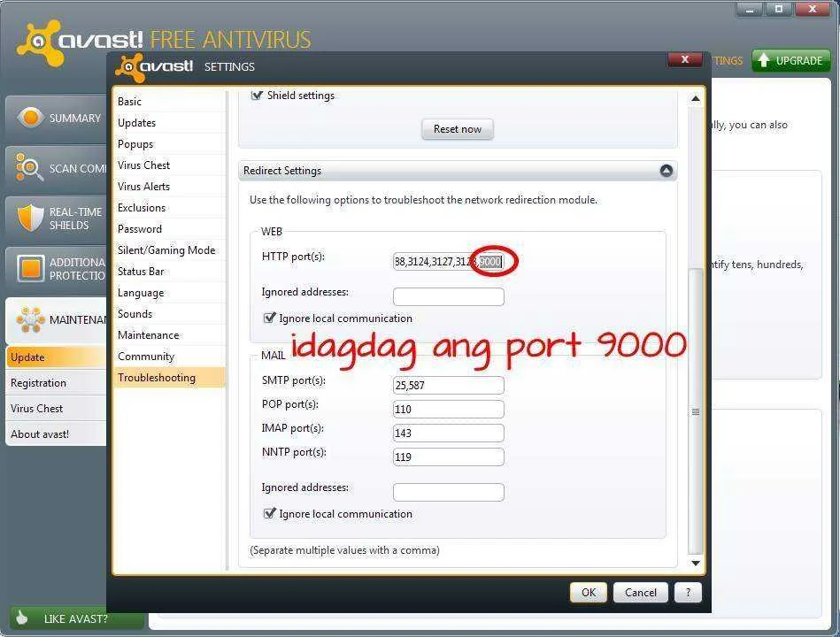Image resolution: width=840 pixels, height=637 pixels.
Task: Click the settings scrollbar thumb
Action: (x=696, y=411)
